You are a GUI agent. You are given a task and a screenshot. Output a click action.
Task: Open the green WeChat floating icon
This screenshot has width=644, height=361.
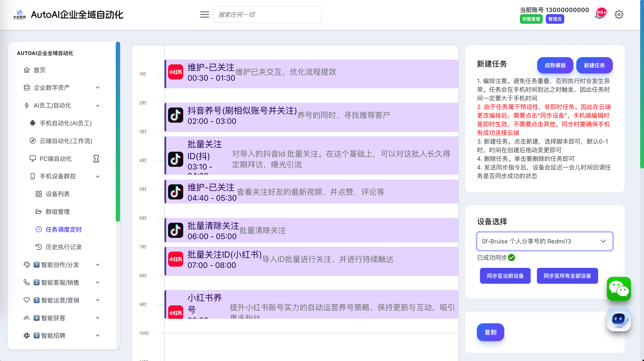pos(619,289)
